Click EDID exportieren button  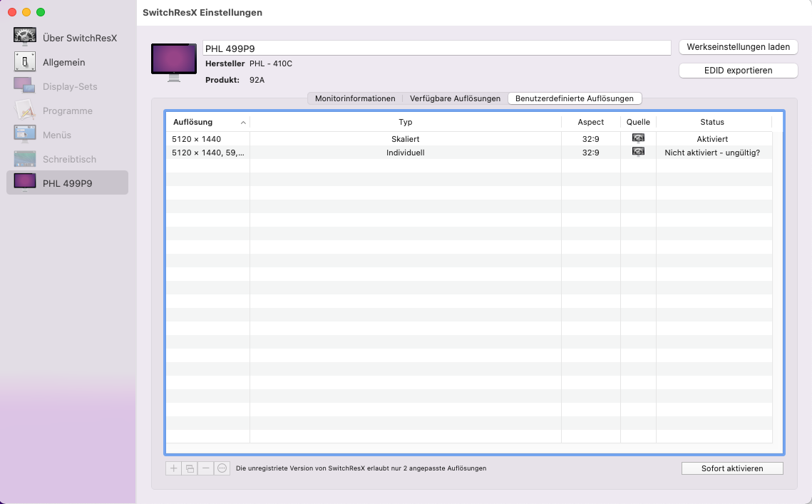tap(738, 71)
